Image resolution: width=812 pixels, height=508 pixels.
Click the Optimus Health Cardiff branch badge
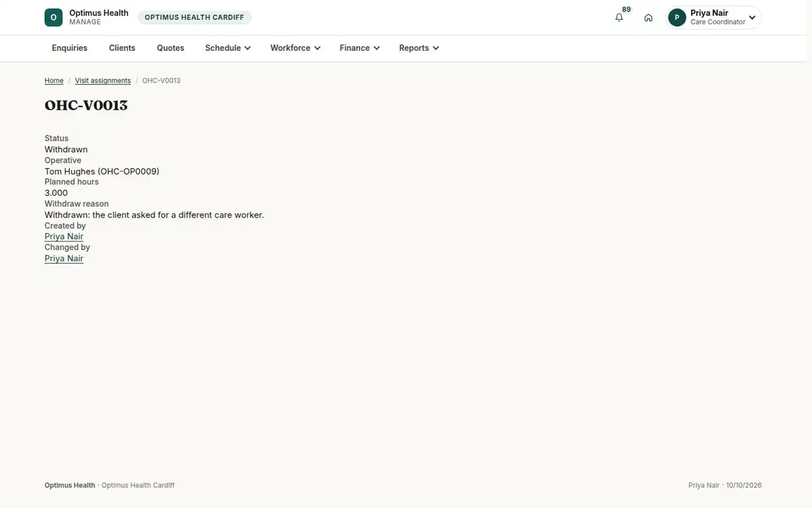194,18
